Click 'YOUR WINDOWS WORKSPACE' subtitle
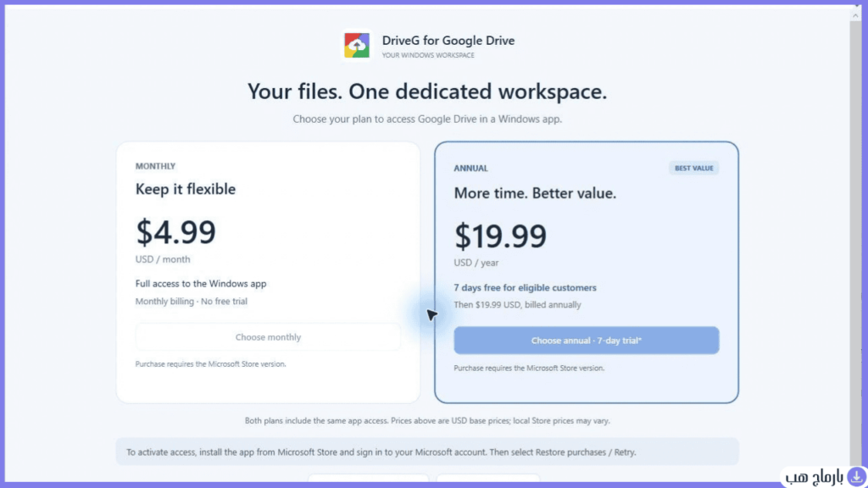 pos(428,55)
